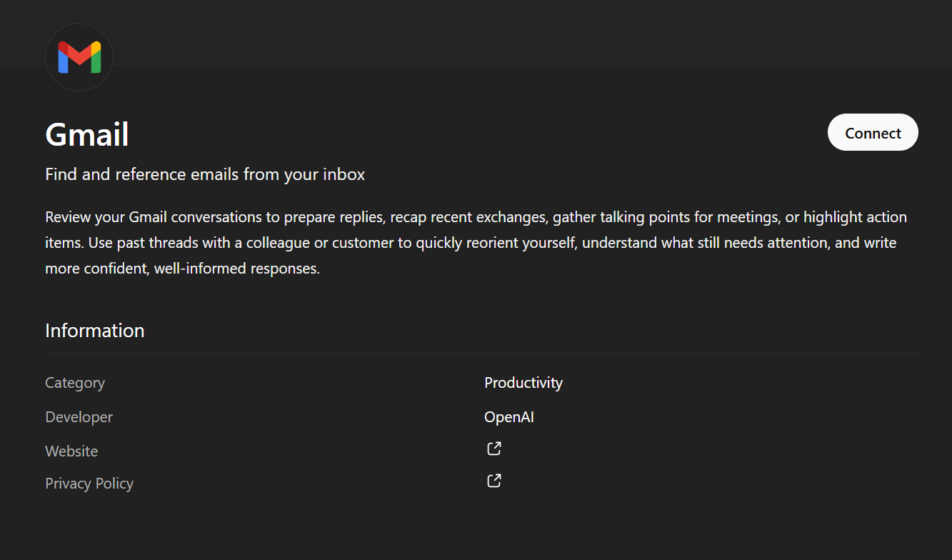Select the Website row label
The image size is (952, 560).
[x=71, y=451]
